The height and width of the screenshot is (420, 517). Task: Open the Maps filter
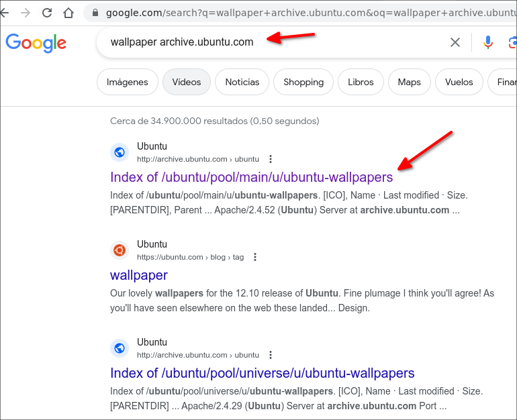[409, 82]
